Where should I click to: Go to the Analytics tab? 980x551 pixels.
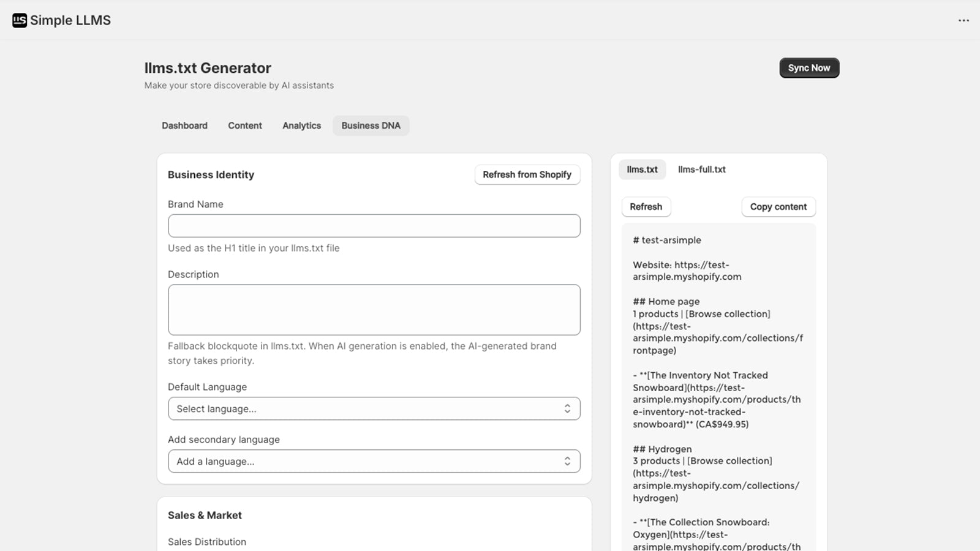pos(301,126)
